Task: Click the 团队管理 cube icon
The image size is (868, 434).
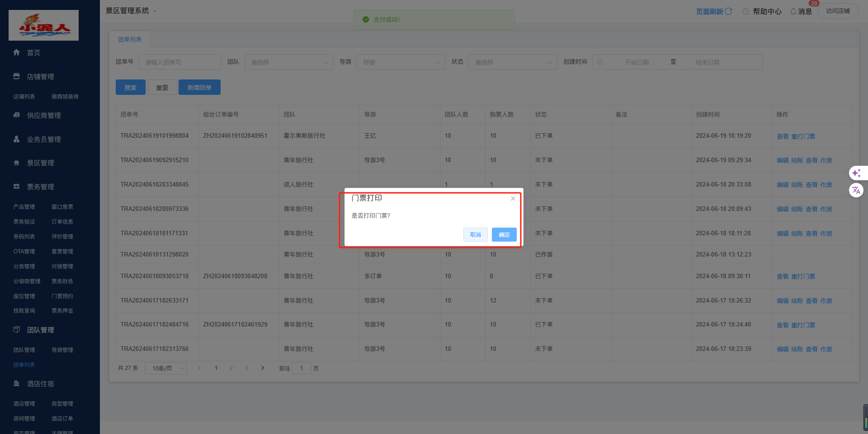Action: (x=17, y=330)
